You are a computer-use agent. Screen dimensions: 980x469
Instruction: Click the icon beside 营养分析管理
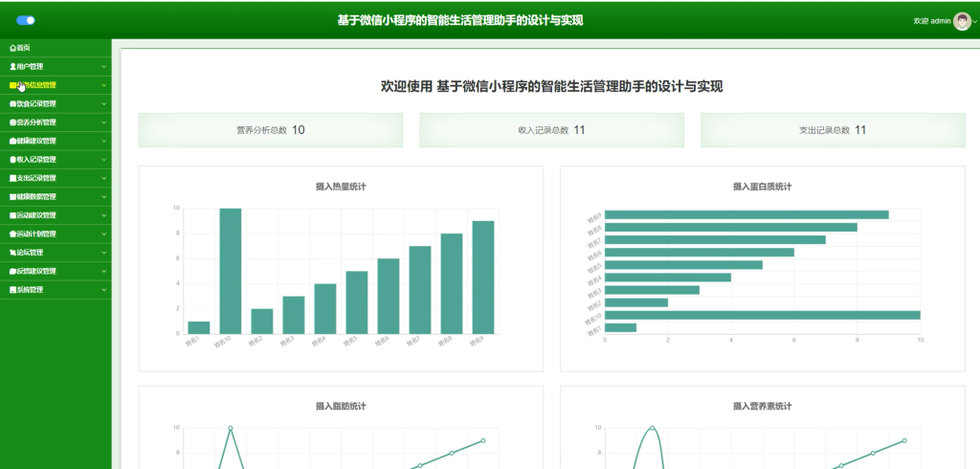pyautogui.click(x=12, y=123)
